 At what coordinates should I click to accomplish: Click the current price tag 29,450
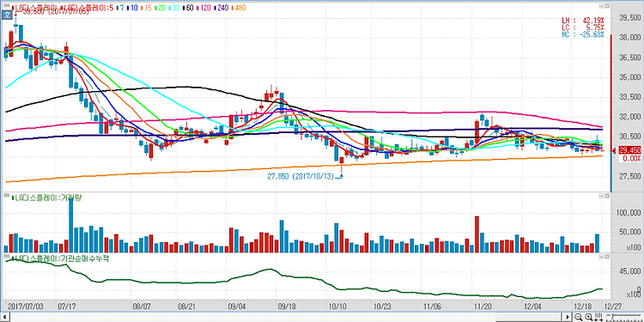(629, 151)
